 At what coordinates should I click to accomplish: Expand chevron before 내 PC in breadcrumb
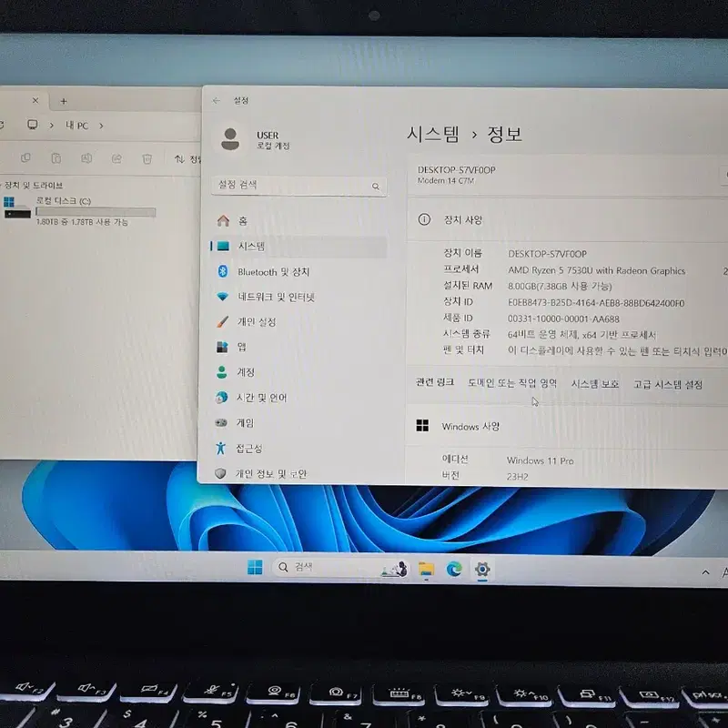(x=52, y=126)
